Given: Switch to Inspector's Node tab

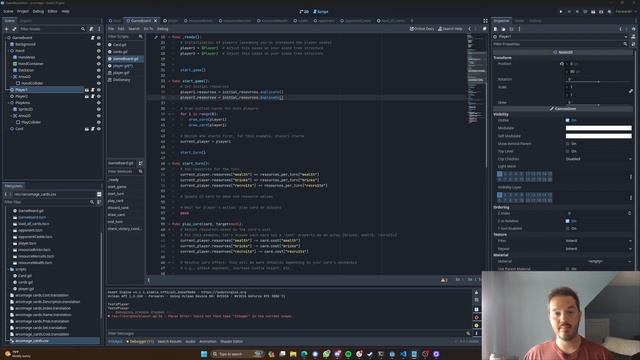Looking at the screenshot, I should tap(519, 21).
